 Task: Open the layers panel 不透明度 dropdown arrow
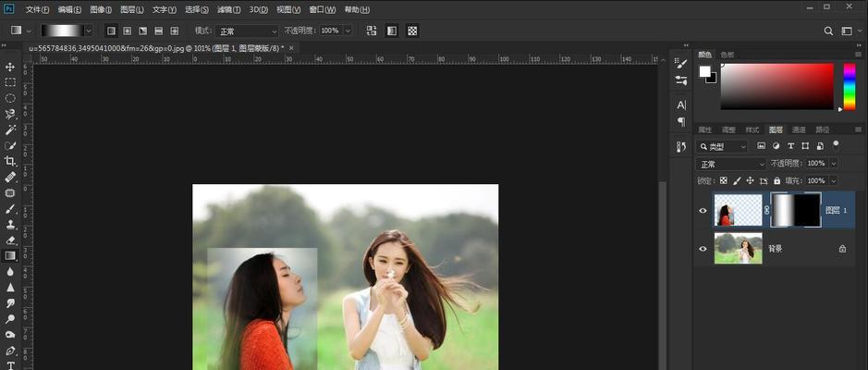(833, 164)
